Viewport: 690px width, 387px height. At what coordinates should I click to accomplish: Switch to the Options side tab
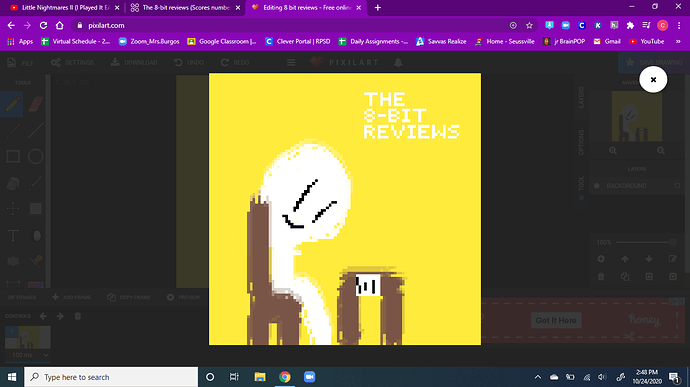click(x=581, y=142)
